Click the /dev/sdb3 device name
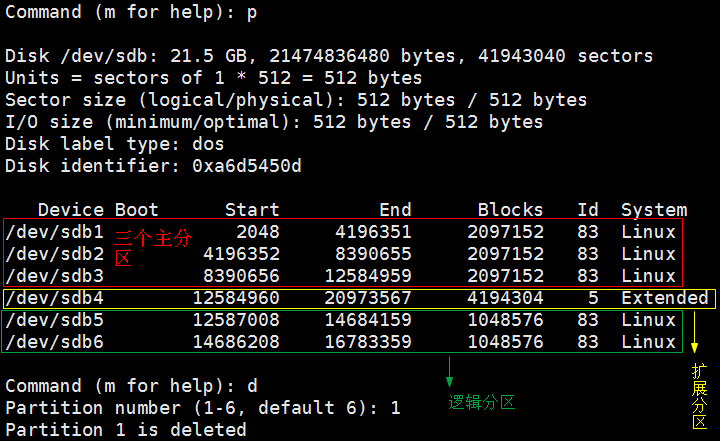Screen dimensions: 720x441 [x=55, y=276]
